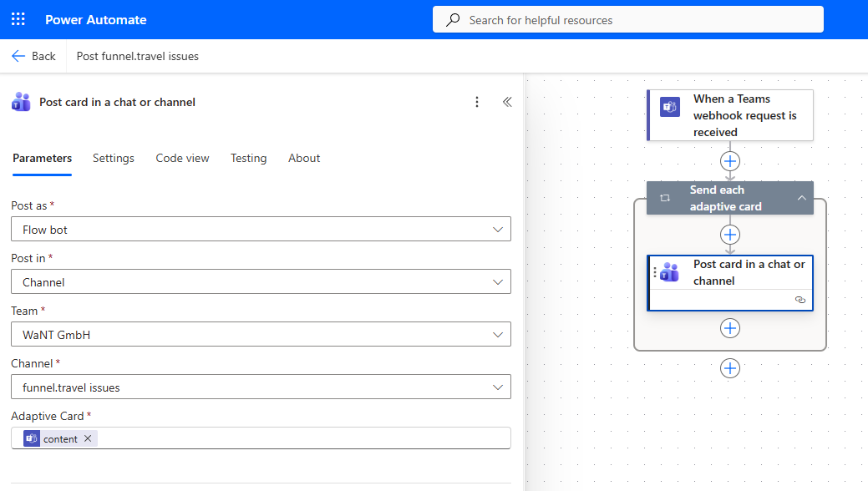Add step below the webhook trigger

(730, 161)
